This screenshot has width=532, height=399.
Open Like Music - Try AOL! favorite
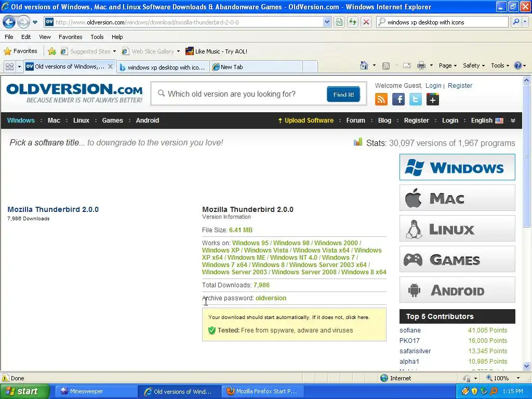(x=217, y=51)
